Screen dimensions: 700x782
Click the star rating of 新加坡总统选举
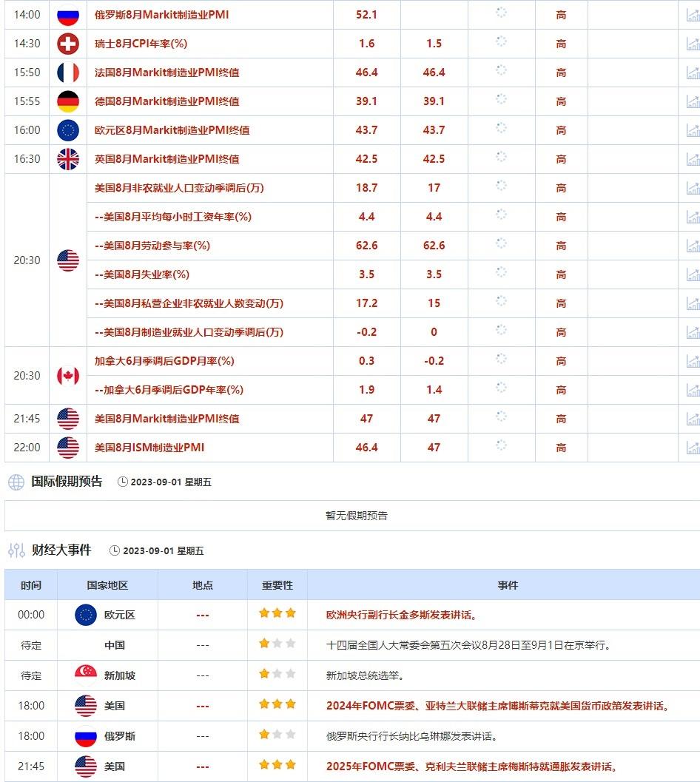coord(275,675)
